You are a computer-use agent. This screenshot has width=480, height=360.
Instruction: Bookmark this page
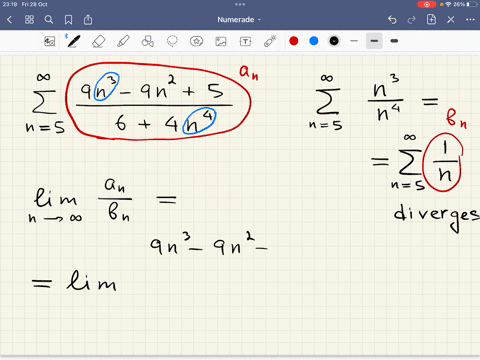click(x=68, y=20)
